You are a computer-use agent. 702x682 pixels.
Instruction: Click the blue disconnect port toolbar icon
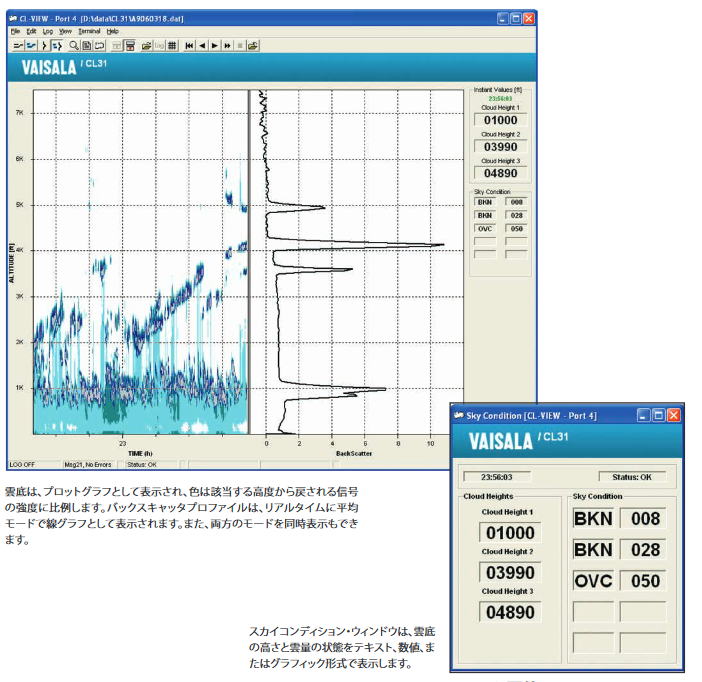[31, 46]
